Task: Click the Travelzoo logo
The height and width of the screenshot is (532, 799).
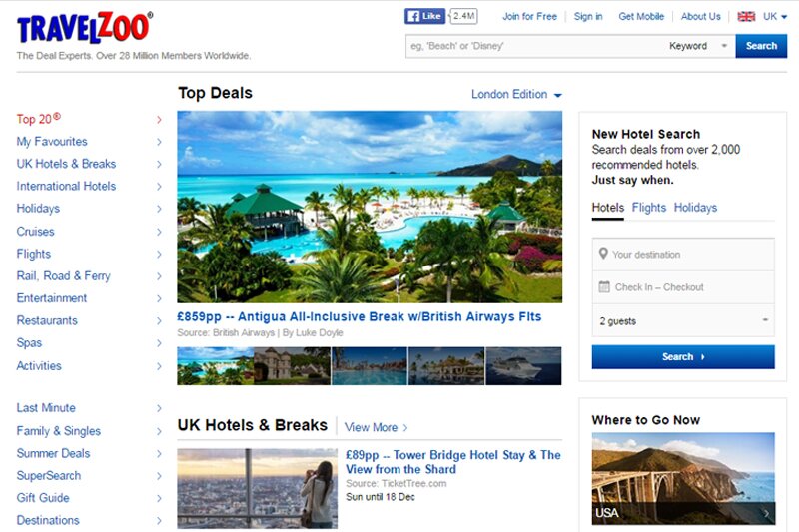Action: [84, 28]
